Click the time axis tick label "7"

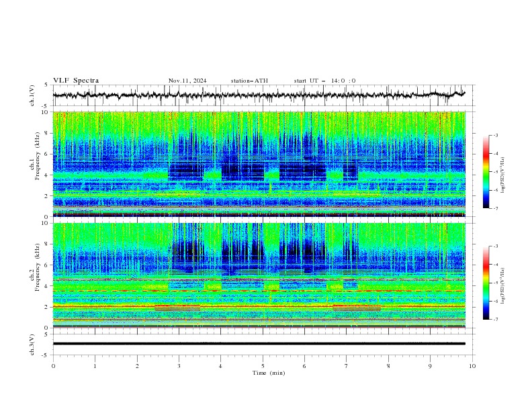346,366
